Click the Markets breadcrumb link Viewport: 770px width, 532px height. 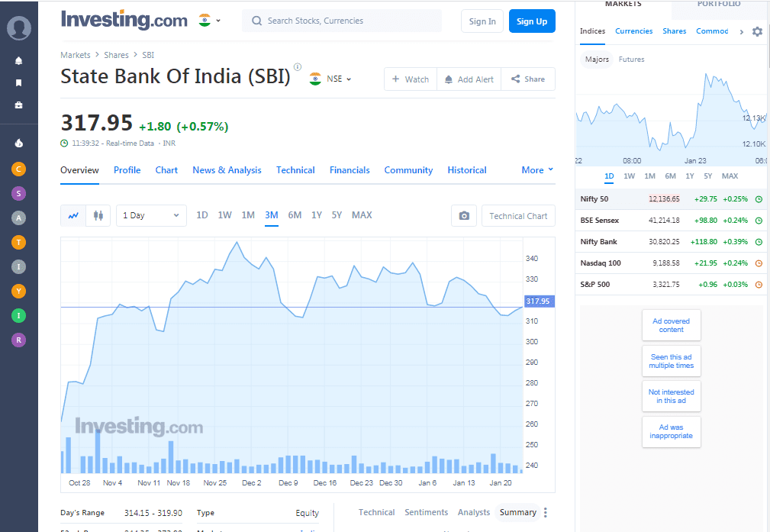(x=75, y=55)
